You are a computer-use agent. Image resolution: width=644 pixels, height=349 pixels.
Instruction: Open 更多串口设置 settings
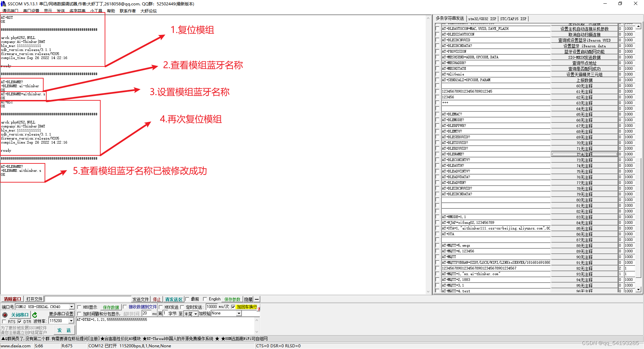61,314
